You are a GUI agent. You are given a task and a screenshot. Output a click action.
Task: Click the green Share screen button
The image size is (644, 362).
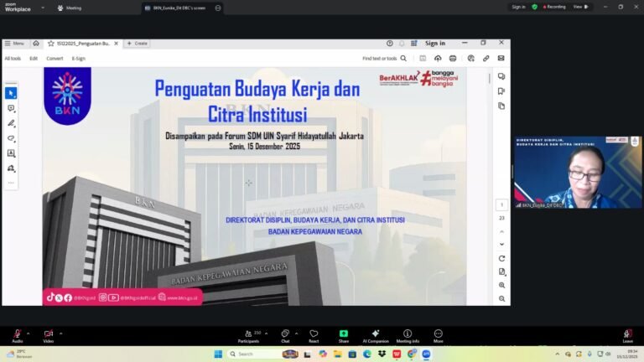pos(344,335)
